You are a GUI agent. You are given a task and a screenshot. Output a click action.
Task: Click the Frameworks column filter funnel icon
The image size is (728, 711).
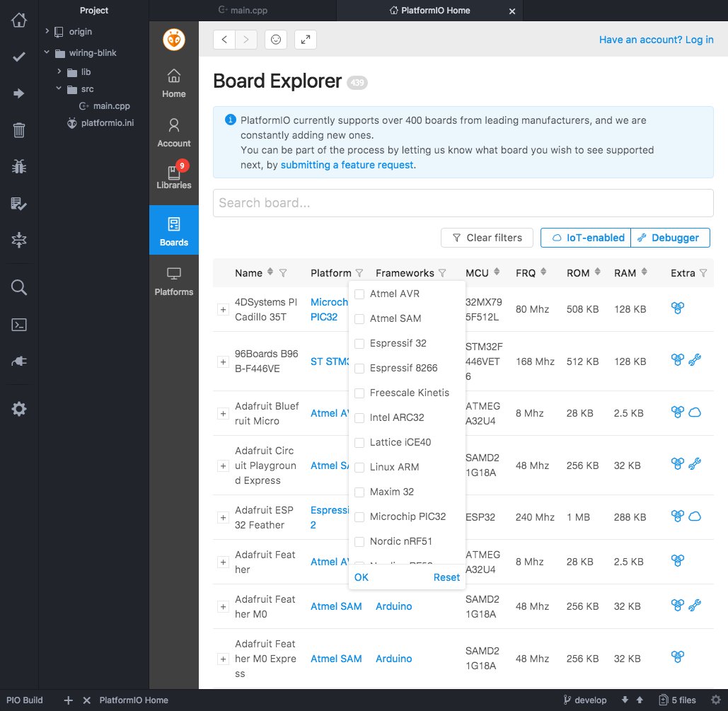(x=442, y=273)
